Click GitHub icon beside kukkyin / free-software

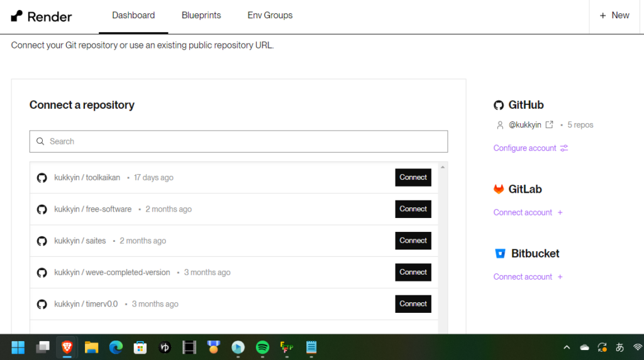click(x=42, y=209)
